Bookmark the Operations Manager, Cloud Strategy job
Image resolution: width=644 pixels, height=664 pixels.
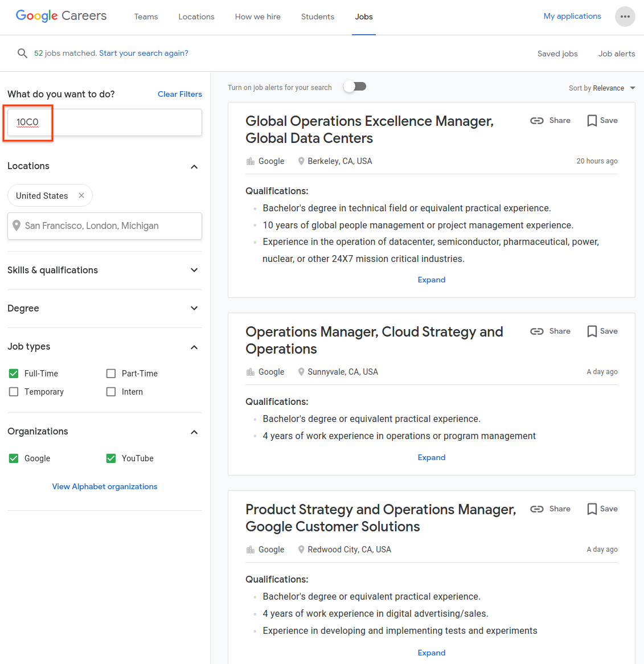pos(602,331)
